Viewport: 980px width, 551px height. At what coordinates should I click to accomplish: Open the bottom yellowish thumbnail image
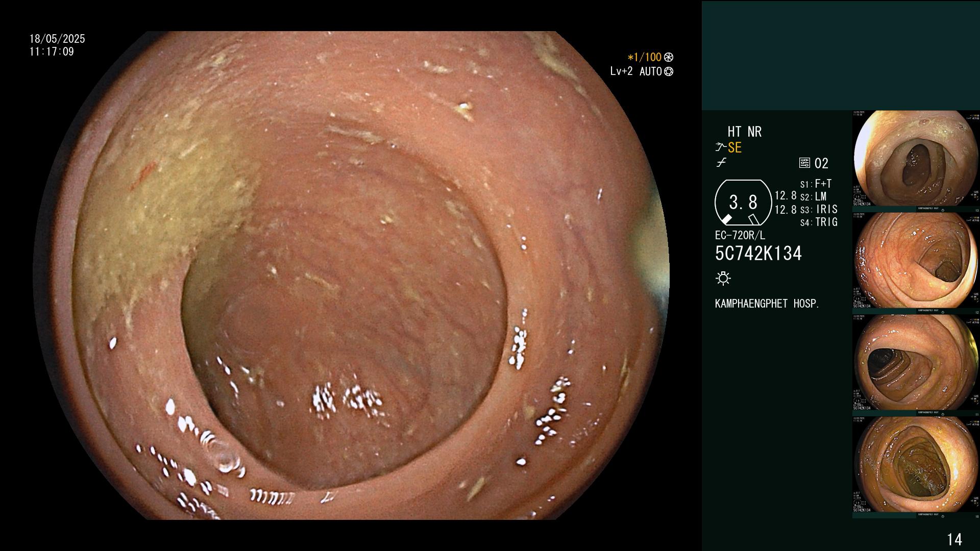(916, 465)
